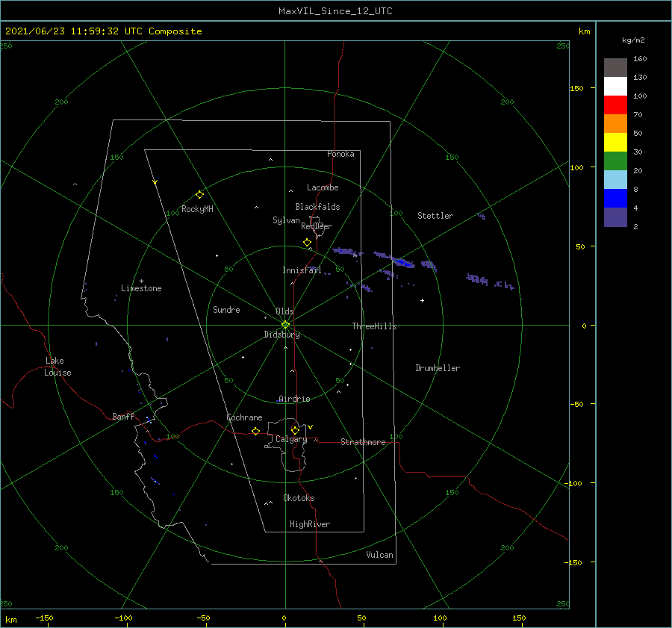The image size is (672, 628).
Task: Click the light blue 20 kg/m2 swatch
Action: pos(615,180)
